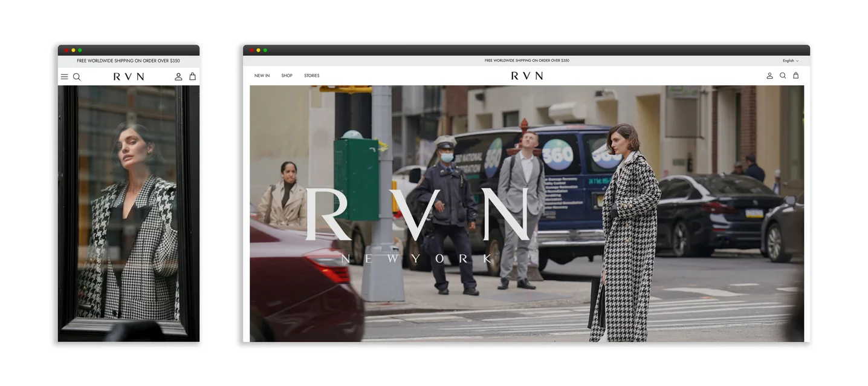Click the free shipping banner in the mobile window

click(129, 61)
